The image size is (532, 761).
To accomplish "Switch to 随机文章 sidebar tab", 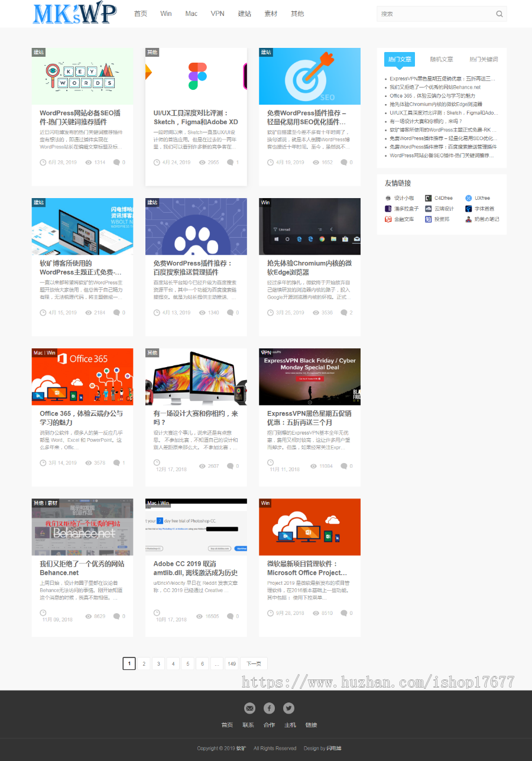I will 442,59.
